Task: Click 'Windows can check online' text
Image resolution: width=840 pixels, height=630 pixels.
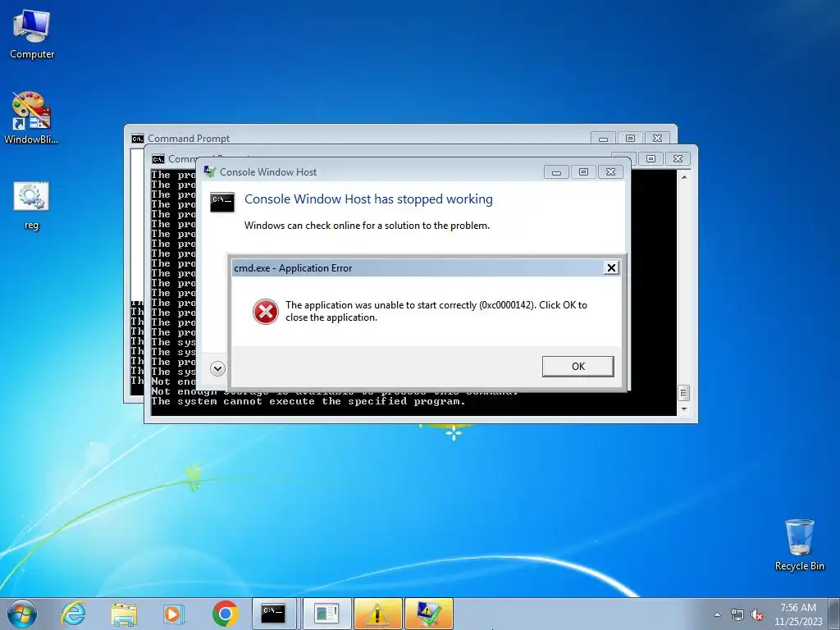Action: click(x=367, y=226)
